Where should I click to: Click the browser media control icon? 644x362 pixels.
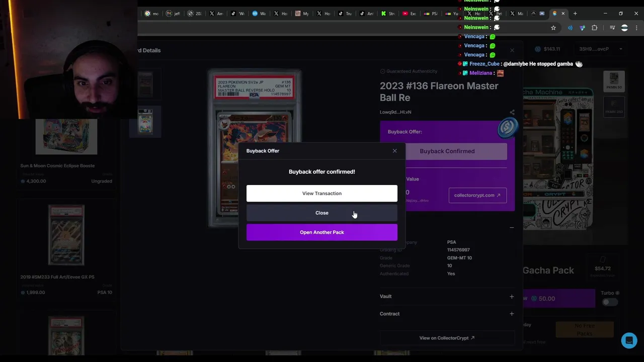[612, 28]
